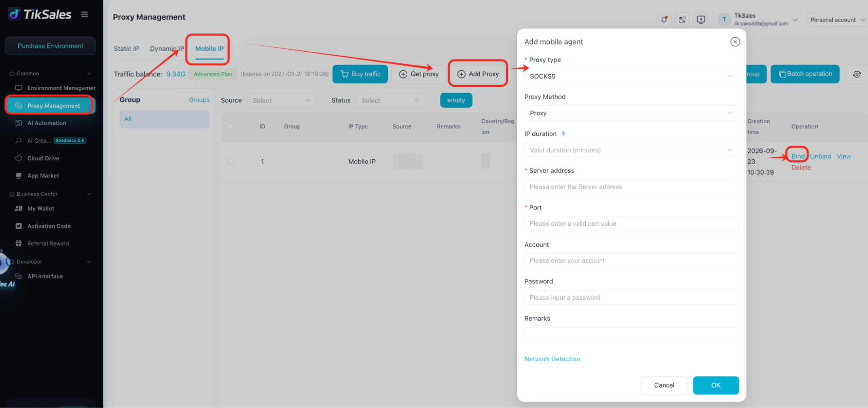This screenshot has width=868, height=408.
Task: Collapse sidebar with the hamburger menu icon
Action: click(x=85, y=14)
